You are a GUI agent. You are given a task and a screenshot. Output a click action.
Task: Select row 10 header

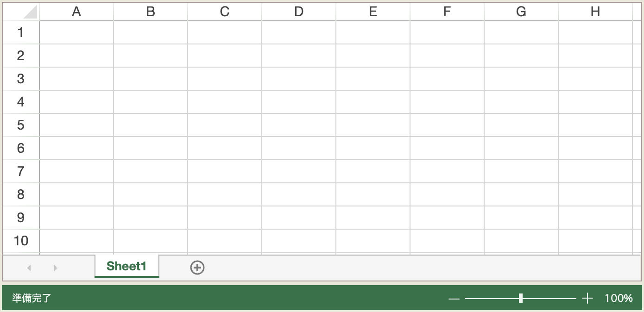click(x=21, y=241)
